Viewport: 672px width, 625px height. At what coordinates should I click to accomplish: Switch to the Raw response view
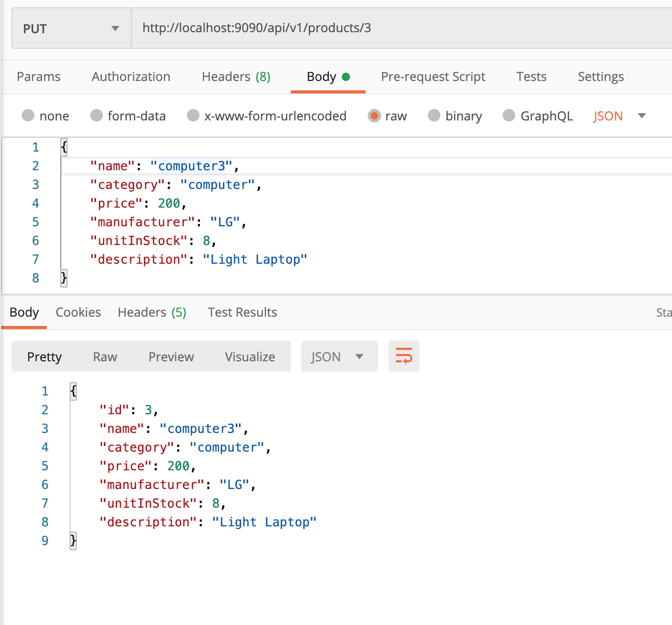tap(105, 357)
